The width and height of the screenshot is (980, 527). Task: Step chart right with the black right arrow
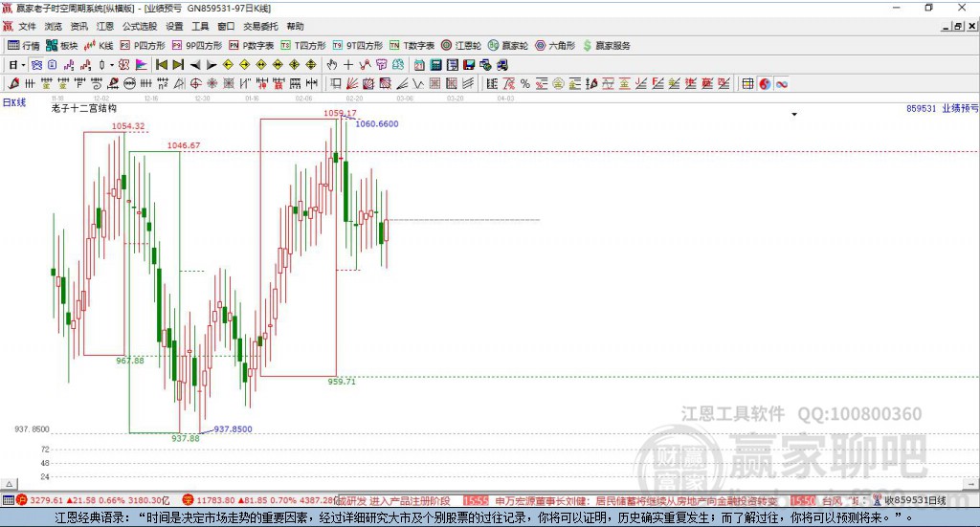click(212, 65)
